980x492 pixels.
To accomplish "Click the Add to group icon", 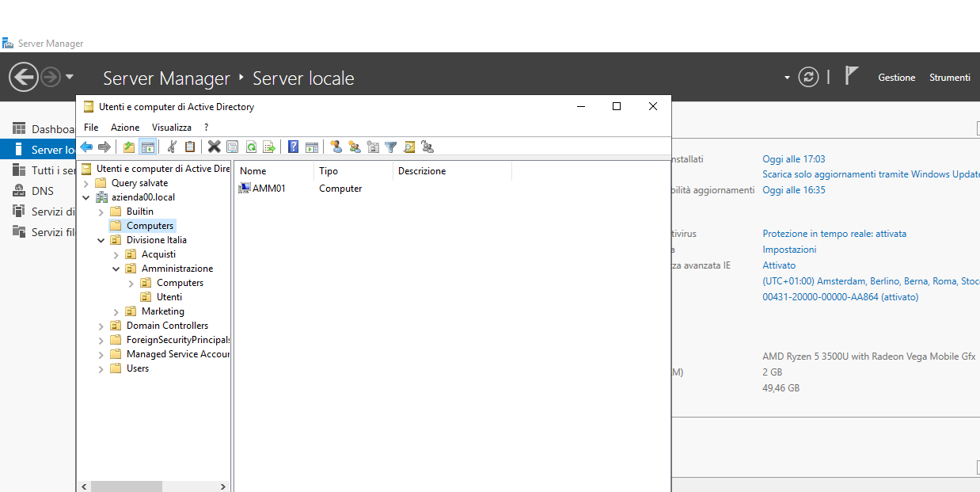I will pos(427,147).
